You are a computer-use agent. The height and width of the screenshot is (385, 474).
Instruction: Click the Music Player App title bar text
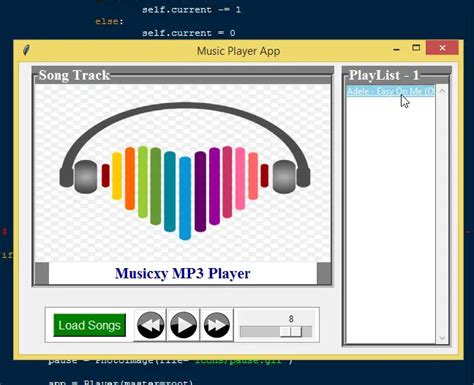[x=238, y=51]
